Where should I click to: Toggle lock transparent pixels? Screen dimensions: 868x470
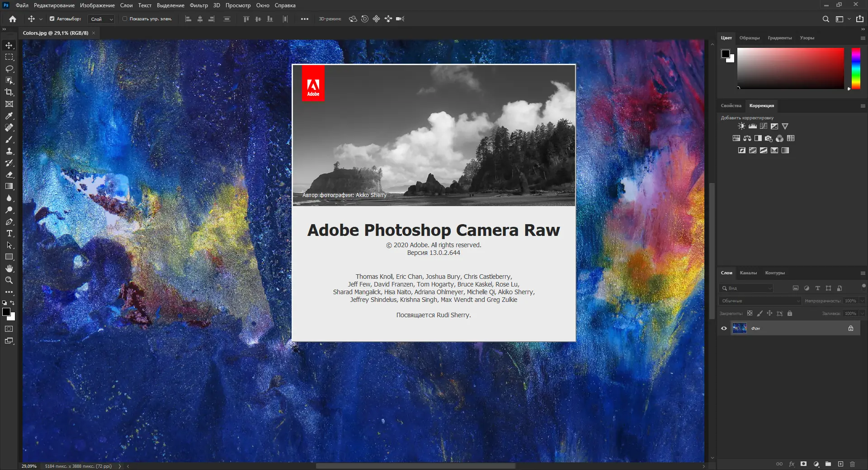point(750,313)
